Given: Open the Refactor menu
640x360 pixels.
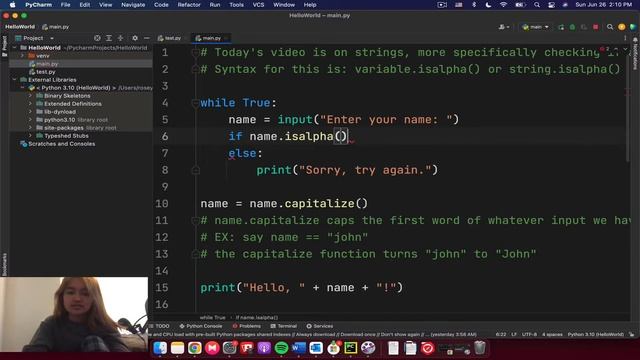Looking at the screenshot, I should coord(189,5).
